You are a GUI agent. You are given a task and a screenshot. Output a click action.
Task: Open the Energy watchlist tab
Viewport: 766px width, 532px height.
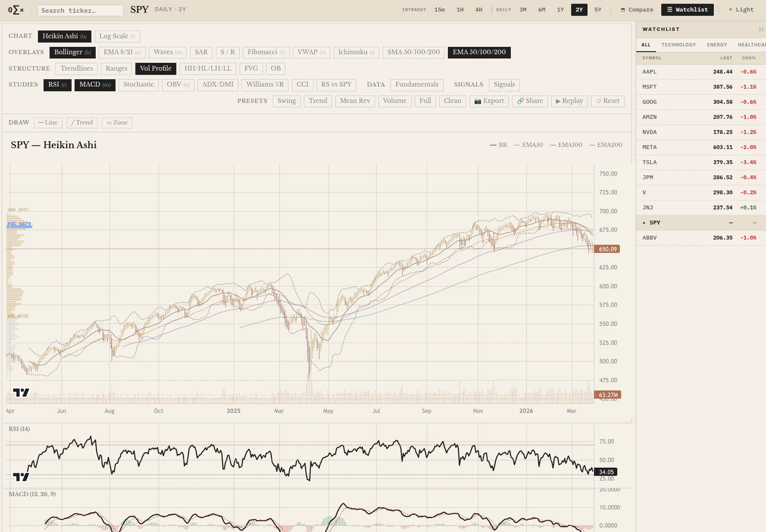tap(717, 45)
